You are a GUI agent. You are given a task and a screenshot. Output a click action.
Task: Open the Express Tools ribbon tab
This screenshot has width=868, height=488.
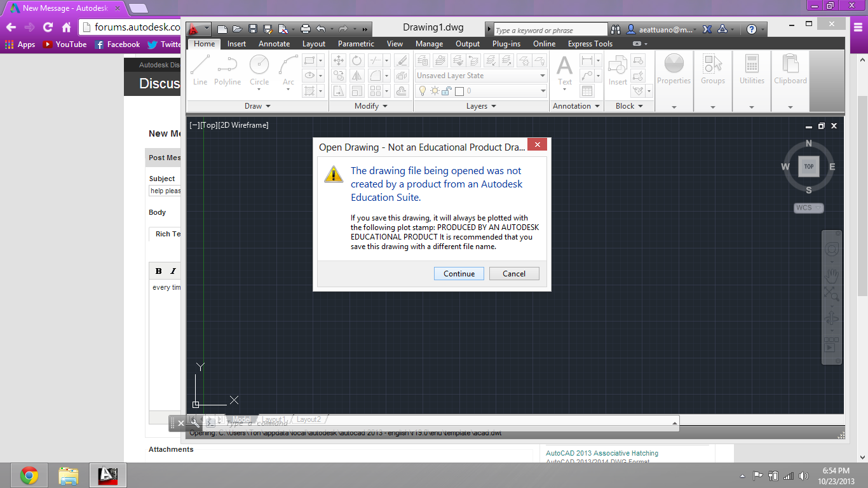(x=590, y=44)
